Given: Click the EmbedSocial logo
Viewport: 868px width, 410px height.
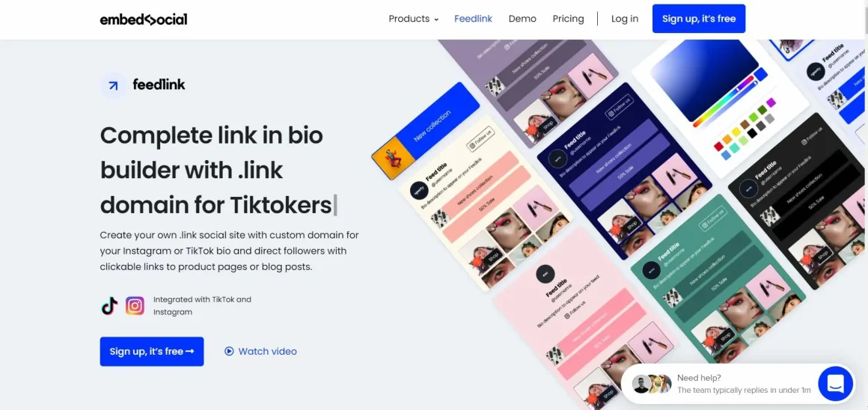Looking at the screenshot, I should [144, 19].
